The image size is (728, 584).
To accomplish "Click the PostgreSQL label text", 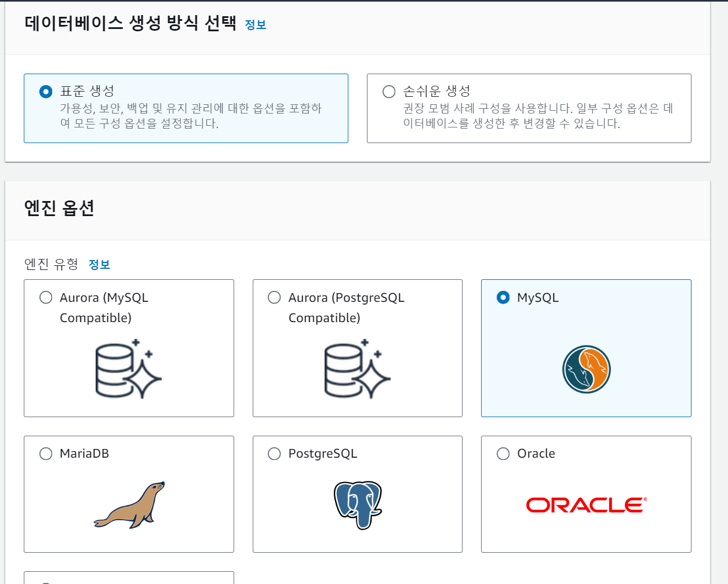I will pyautogui.click(x=323, y=454).
